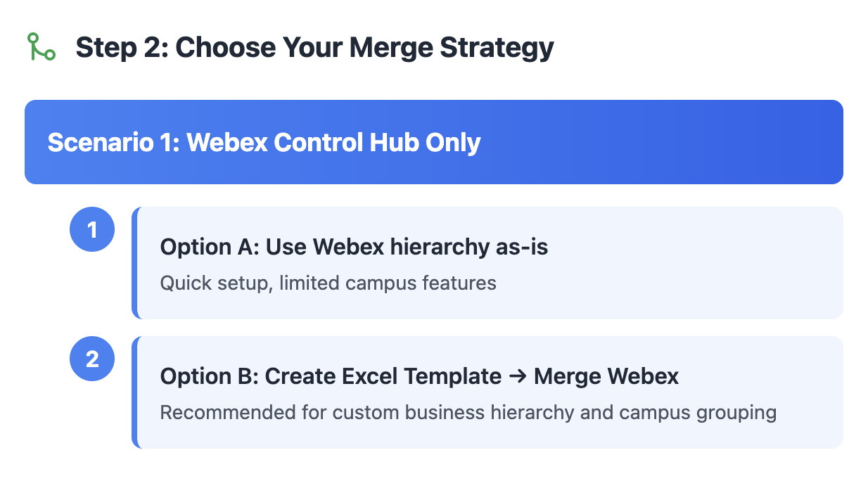This screenshot has height=481, width=868.
Task: Click the "Step 2:" label in the heading
Action: [x=121, y=47]
